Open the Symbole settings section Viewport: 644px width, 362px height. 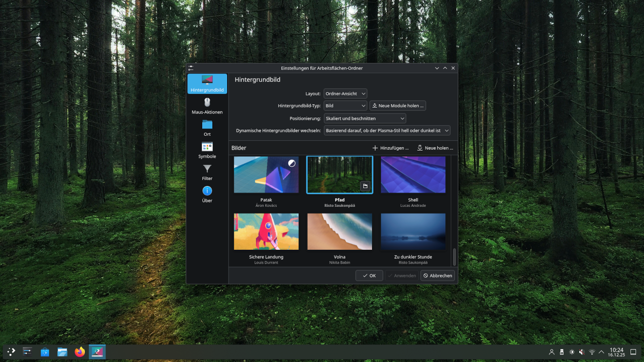coord(207,150)
